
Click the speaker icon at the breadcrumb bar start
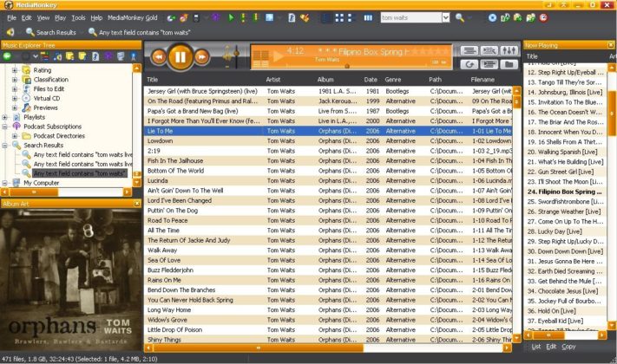tap(10, 32)
